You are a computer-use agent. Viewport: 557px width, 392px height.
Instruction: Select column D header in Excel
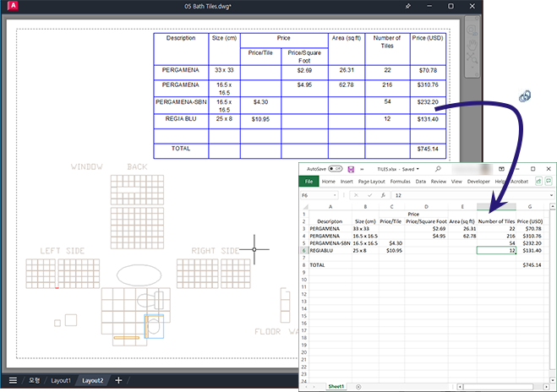coord(426,207)
